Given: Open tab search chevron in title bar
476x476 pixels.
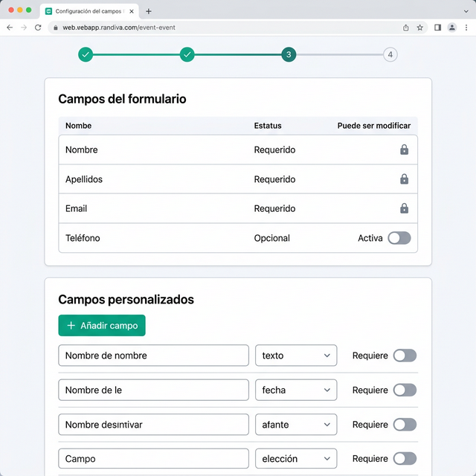Looking at the screenshot, I should tap(466, 12).
